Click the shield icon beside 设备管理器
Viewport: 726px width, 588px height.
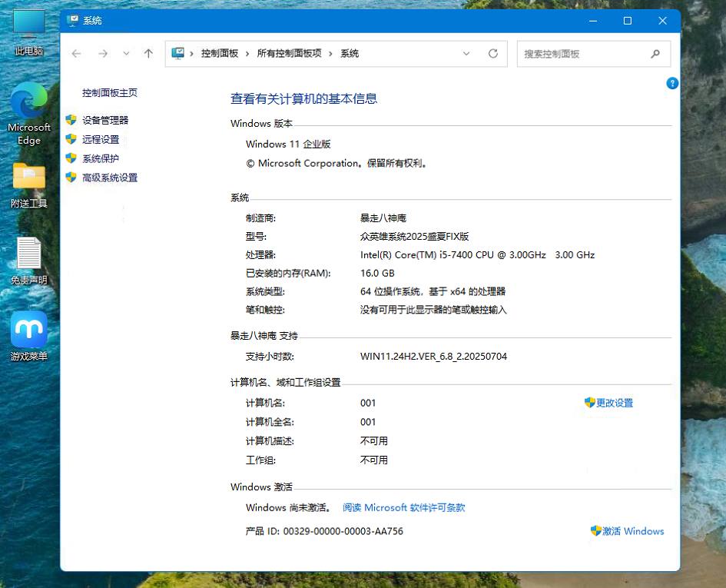click(x=71, y=120)
